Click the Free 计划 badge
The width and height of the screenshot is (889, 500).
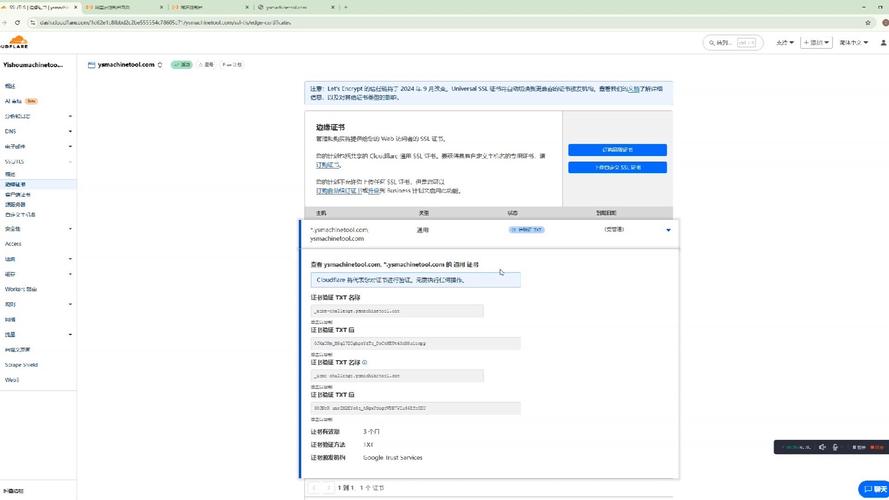point(232,65)
